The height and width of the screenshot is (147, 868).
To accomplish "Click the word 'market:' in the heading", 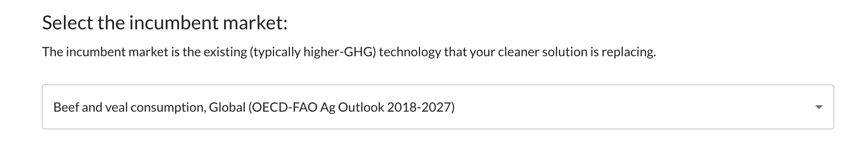I will pos(256,22).
